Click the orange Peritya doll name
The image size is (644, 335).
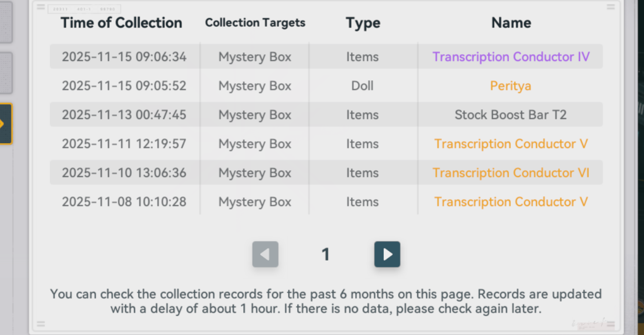(510, 86)
